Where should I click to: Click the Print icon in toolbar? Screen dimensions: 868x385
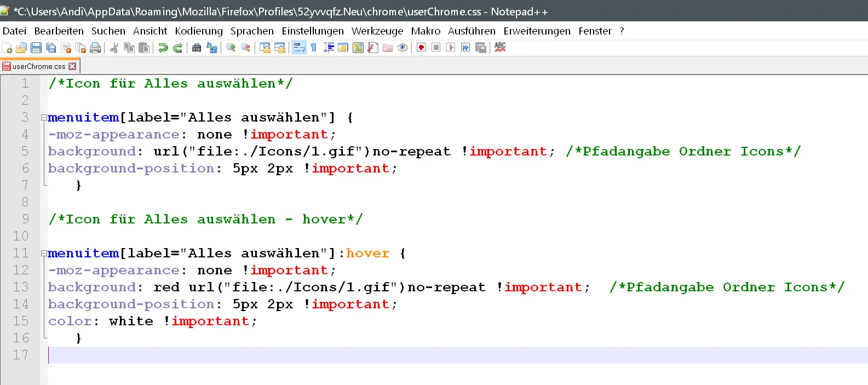[x=95, y=48]
